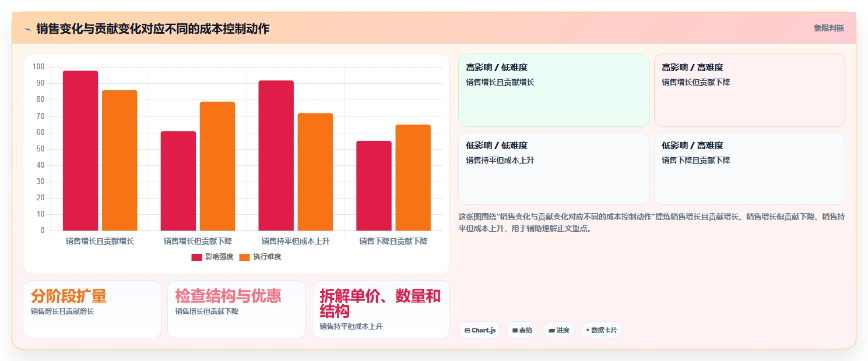Select the 高影响 / 高难度 quadrant card
This screenshot has height=361, width=868.
(x=749, y=90)
